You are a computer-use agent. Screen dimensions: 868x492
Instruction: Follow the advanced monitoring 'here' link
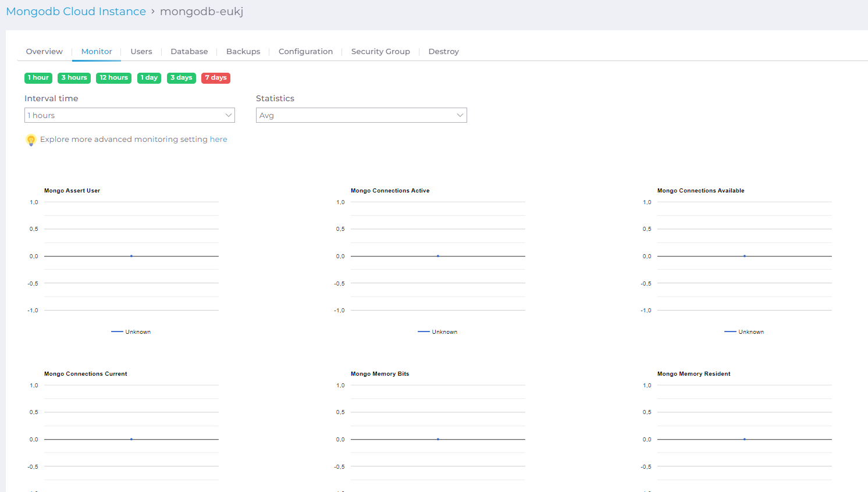pos(219,140)
